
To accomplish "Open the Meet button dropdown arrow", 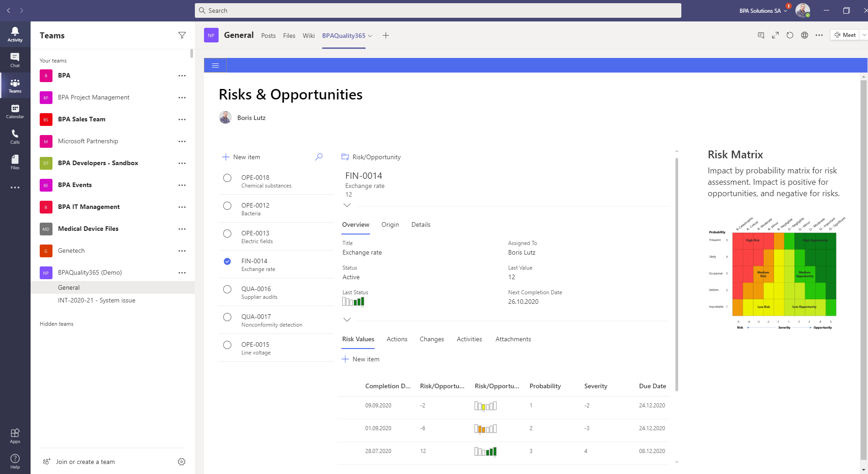I will [863, 35].
